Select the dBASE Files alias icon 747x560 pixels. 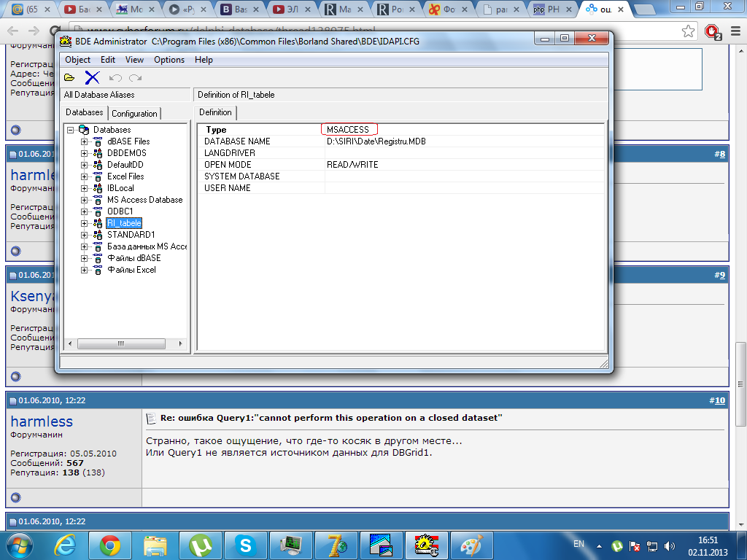[x=98, y=141]
